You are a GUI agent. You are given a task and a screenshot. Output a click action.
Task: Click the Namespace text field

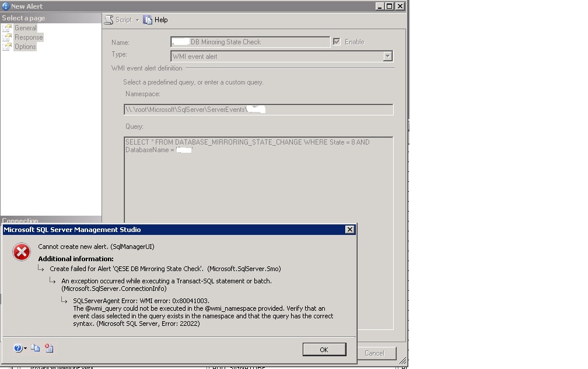point(258,110)
